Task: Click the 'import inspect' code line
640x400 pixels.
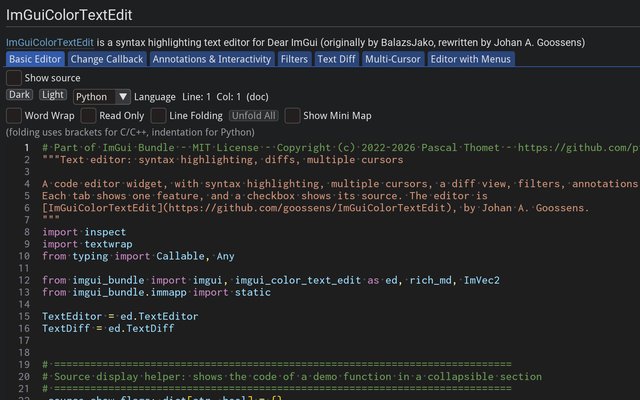Action: click(x=84, y=232)
